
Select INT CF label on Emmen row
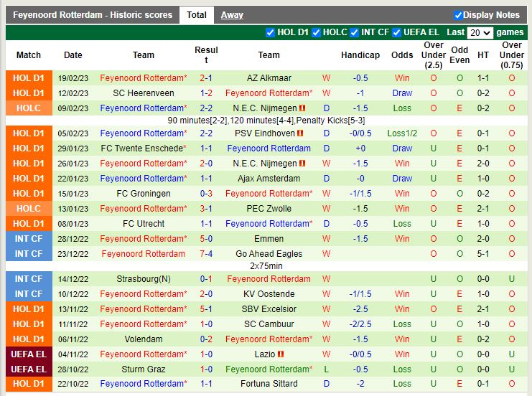pos(29,239)
